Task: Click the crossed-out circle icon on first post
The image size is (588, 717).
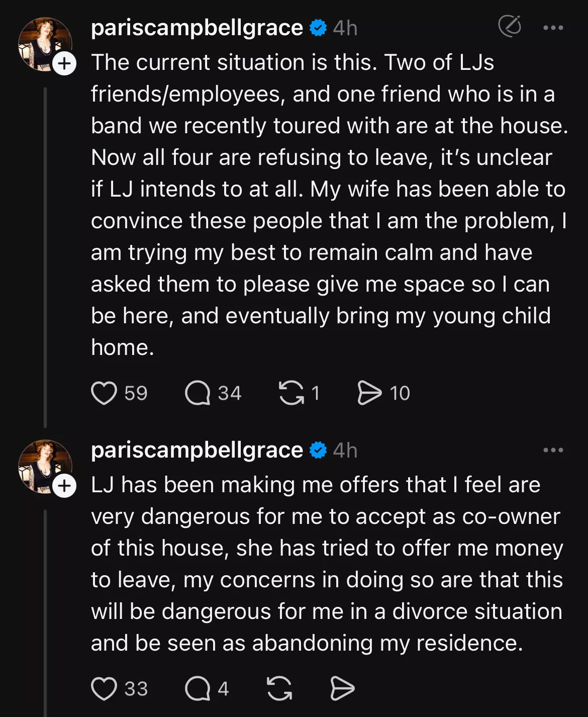Action: pos(510,27)
